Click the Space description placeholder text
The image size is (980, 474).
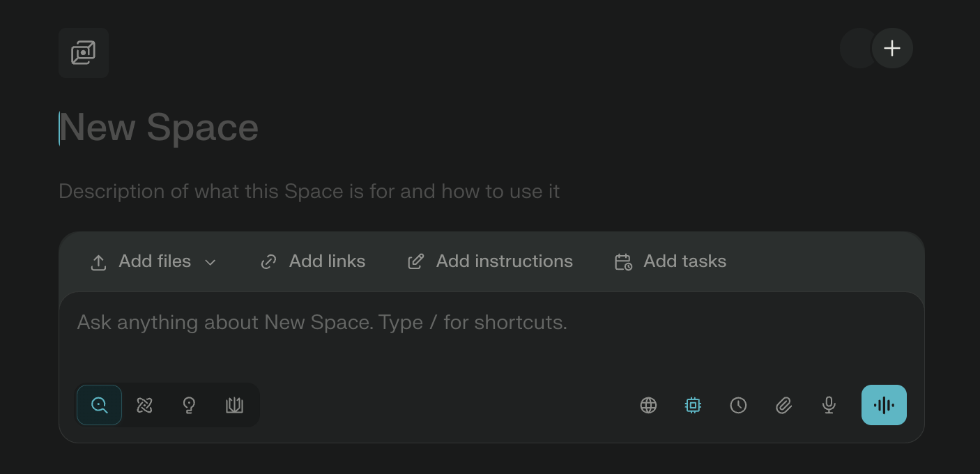pyautogui.click(x=309, y=191)
